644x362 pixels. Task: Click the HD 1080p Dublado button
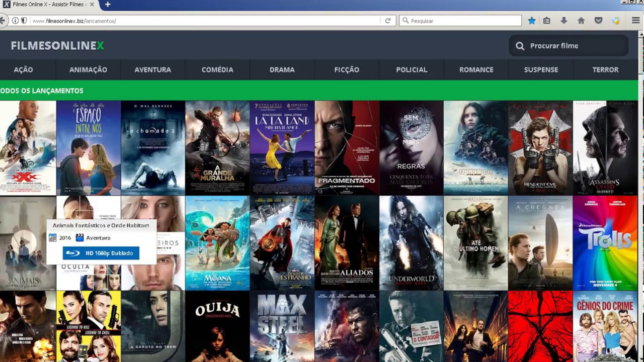tap(101, 253)
